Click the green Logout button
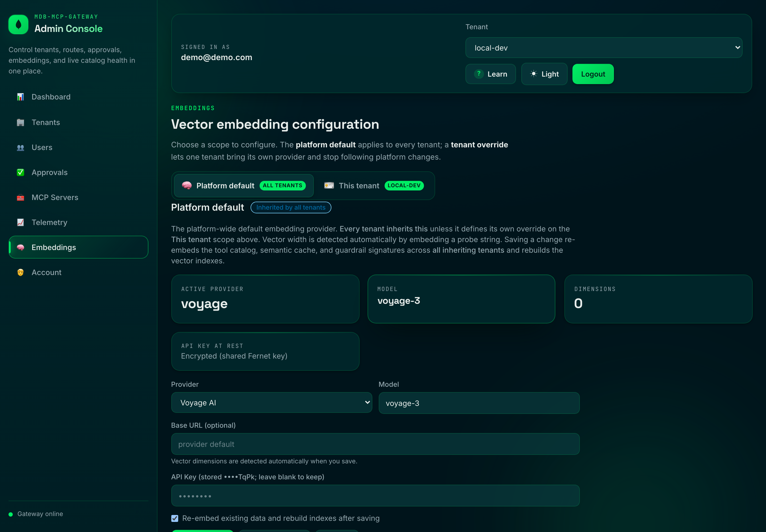 [x=593, y=74]
